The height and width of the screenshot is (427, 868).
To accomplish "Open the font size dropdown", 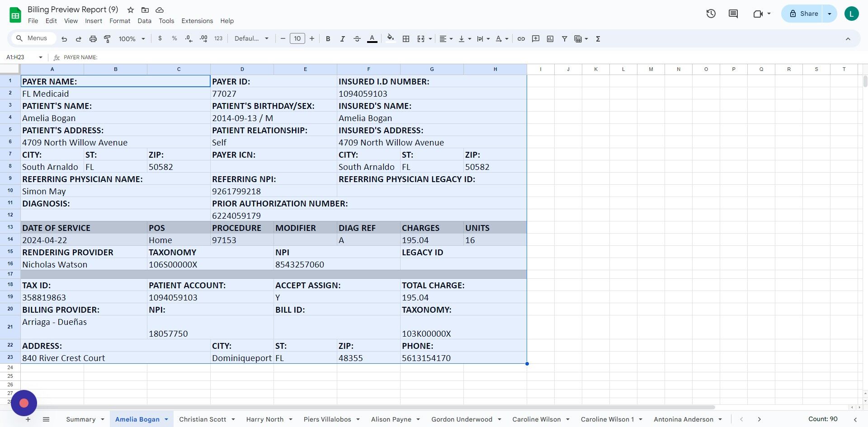I will click(x=297, y=38).
